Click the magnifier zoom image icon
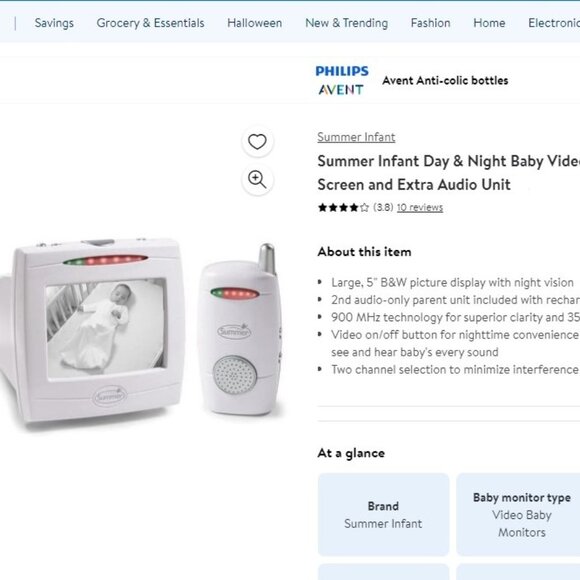This screenshot has width=580, height=580. pyautogui.click(x=257, y=180)
